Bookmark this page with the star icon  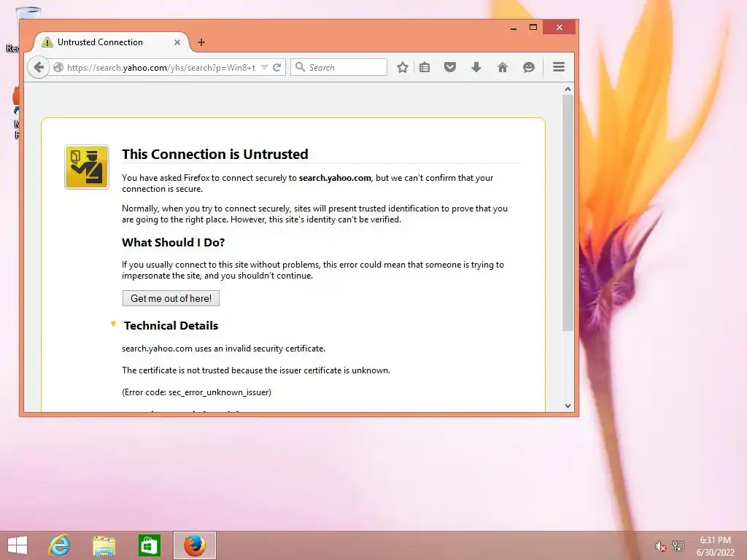tap(403, 67)
